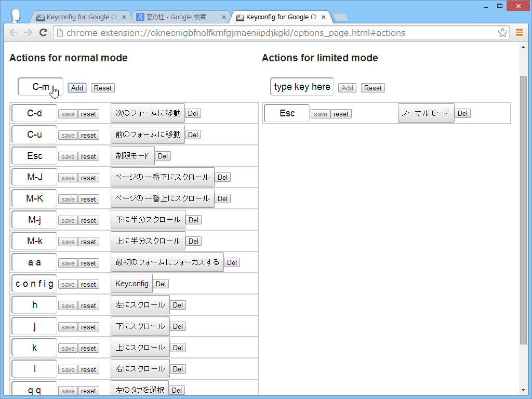Open the ノーマルモード action dropdown in limited mode
532x399 pixels.
point(426,113)
